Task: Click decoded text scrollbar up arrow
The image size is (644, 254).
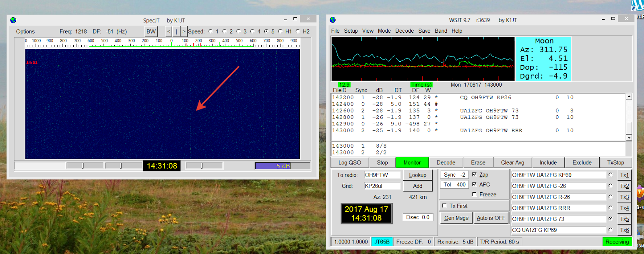Action: [x=629, y=96]
